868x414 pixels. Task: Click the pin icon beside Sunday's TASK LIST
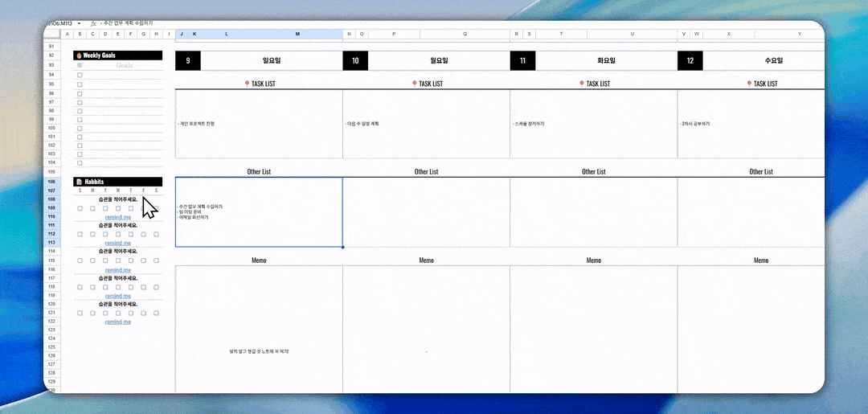(x=247, y=84)
